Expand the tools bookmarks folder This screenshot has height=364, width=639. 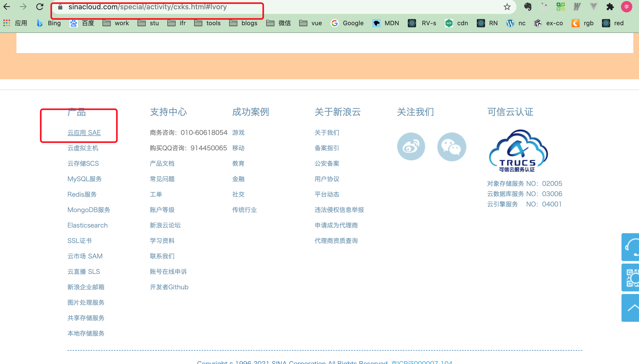click(207, 23)
